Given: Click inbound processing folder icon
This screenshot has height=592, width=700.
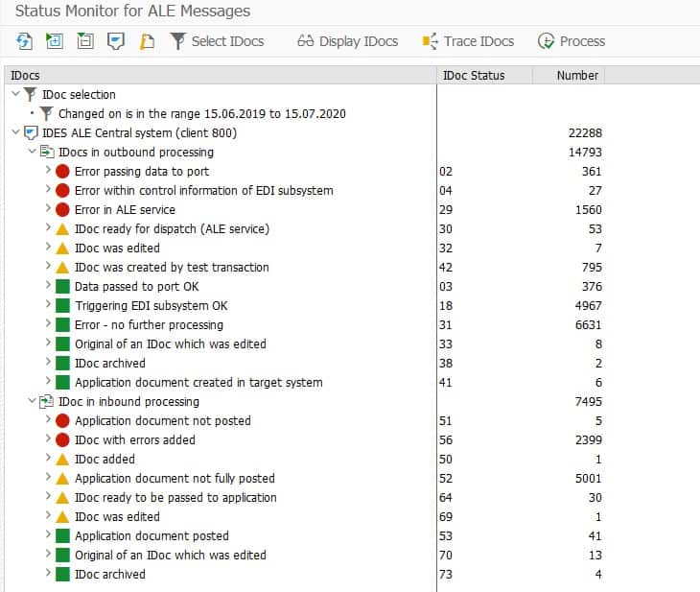Looking at the screenshot, I should 47,401.
